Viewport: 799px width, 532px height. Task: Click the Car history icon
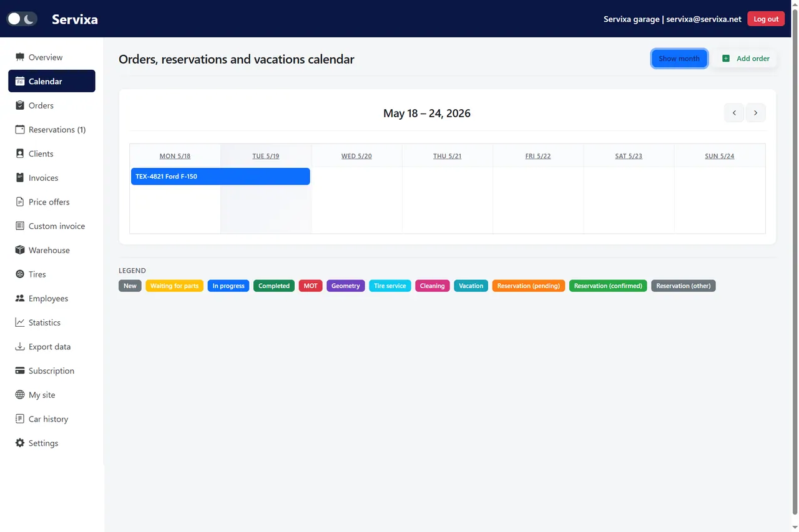[20, 419]
